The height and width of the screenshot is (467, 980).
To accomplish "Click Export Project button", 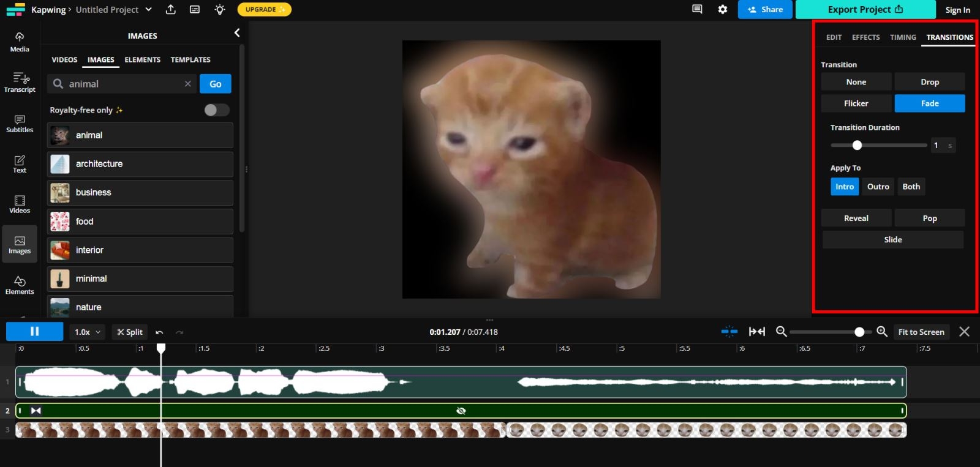I will 865,9.
